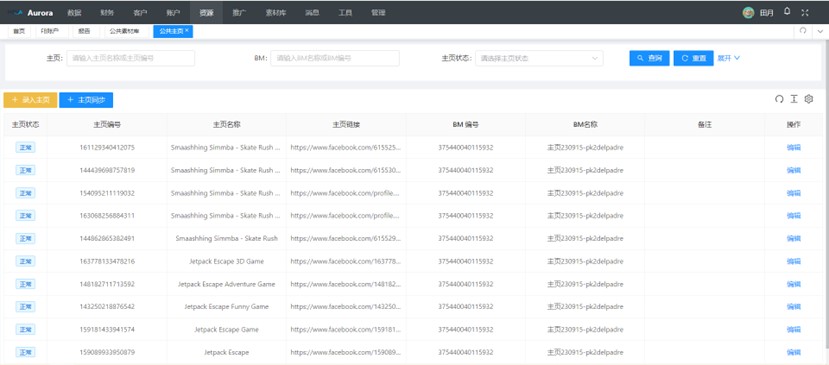Screen dimensions: 829x365
Task: Refresh the table data
Action: (779, 99)
